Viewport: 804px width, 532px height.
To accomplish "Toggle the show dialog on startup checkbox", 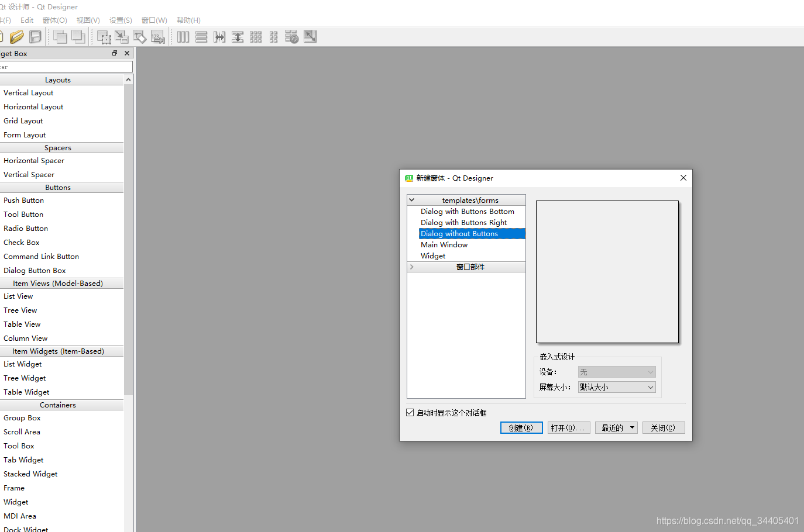I will [410, 413].
